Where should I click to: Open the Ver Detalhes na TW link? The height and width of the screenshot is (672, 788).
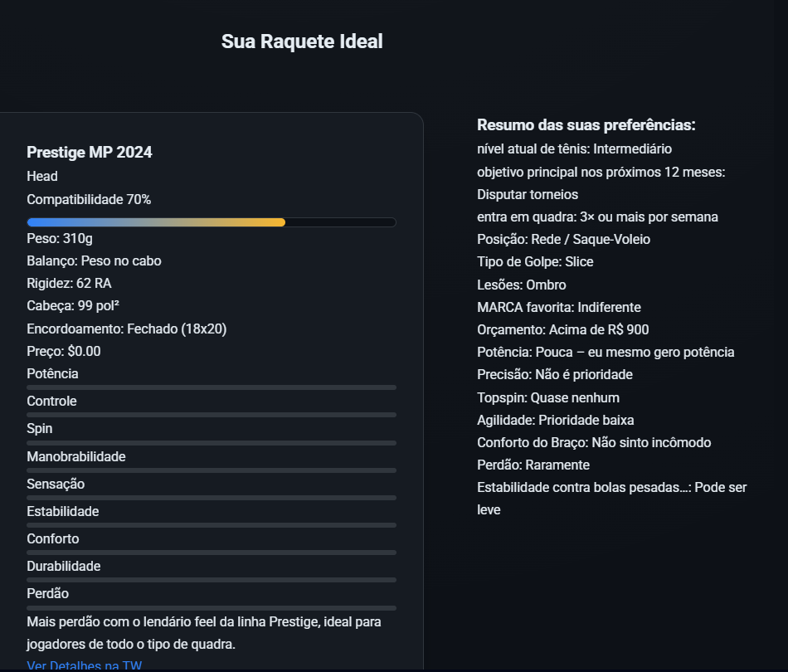(x=83, y=665)
